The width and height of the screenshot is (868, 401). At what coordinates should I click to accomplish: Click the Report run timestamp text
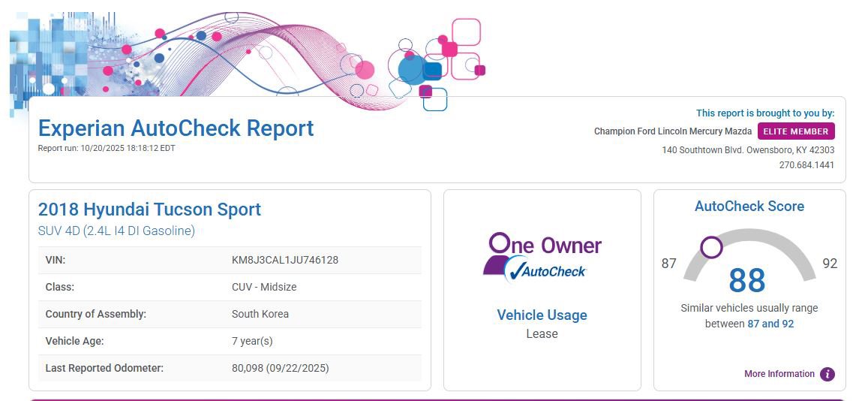(x=106, y=148)
